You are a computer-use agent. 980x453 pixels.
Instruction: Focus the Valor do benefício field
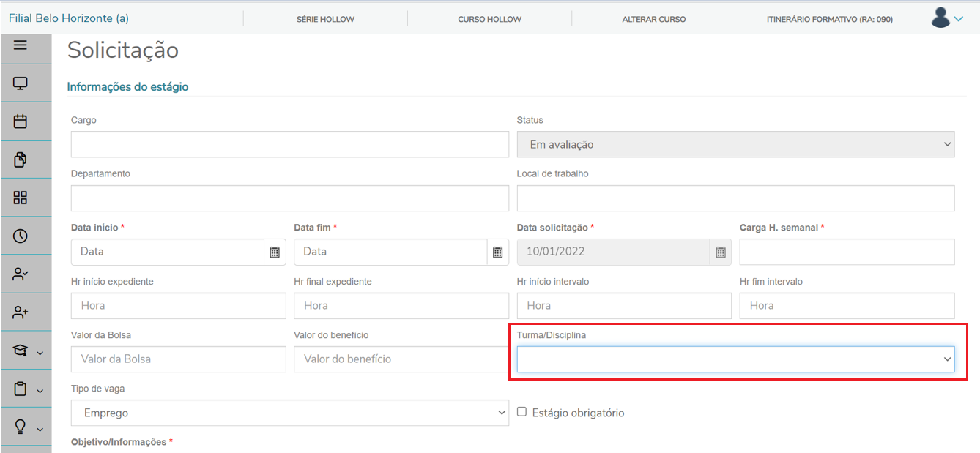[x=401, y=359]
